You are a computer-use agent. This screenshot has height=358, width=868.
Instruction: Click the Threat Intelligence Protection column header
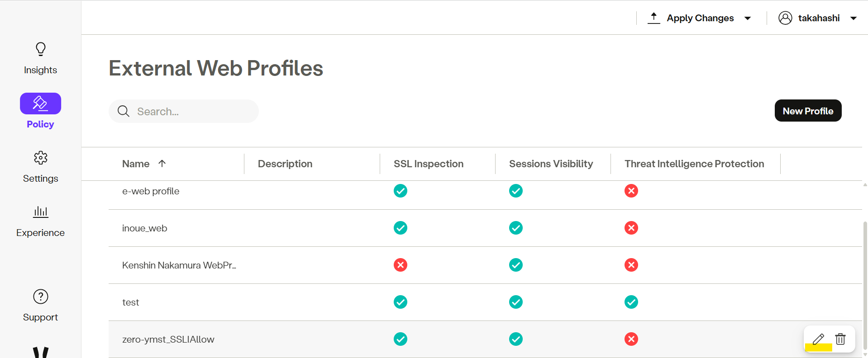point(694,164)
